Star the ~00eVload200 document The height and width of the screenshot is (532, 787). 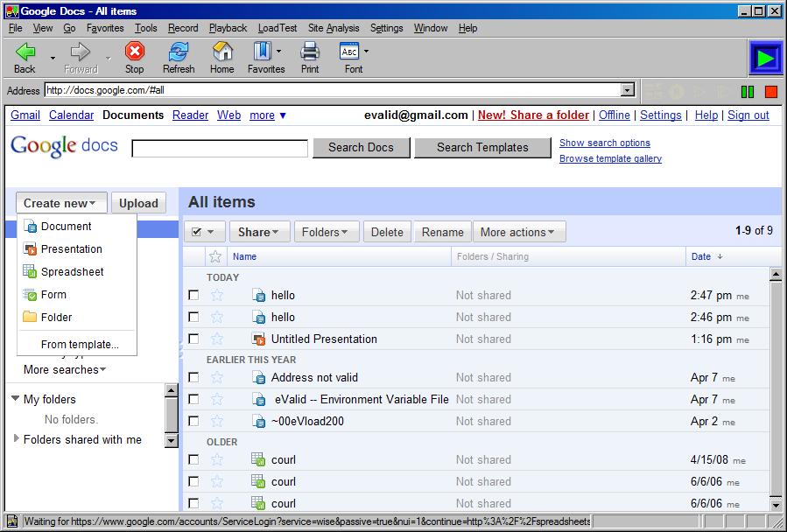(x=217, y=421)
